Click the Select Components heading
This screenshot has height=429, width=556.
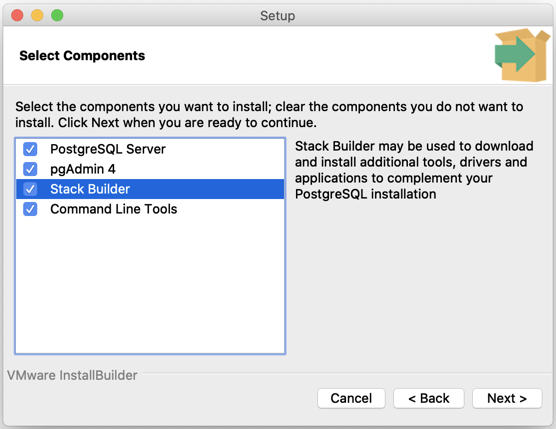coord(82,56)
